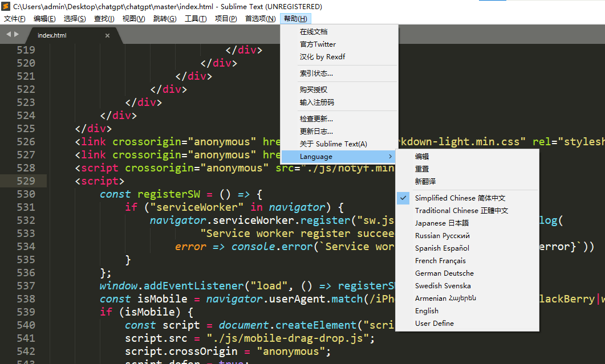Click the registerSW identifier on line 530
The height and width of the screenshot is (364, 605).
click(x=169, y=194)
